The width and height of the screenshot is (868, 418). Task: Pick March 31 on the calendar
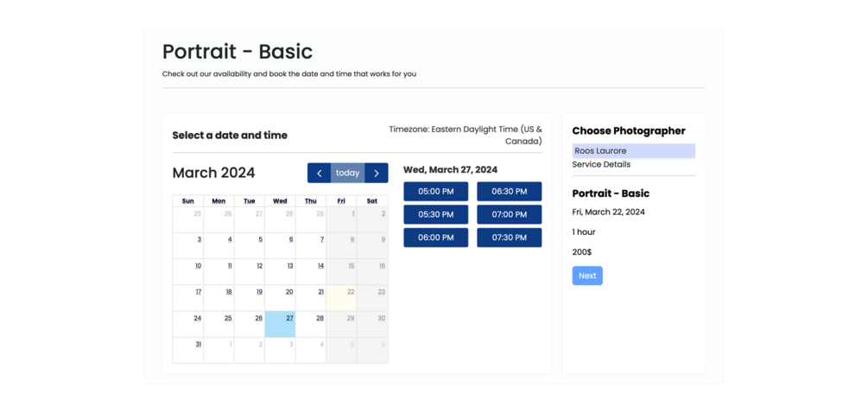[188, 350]
